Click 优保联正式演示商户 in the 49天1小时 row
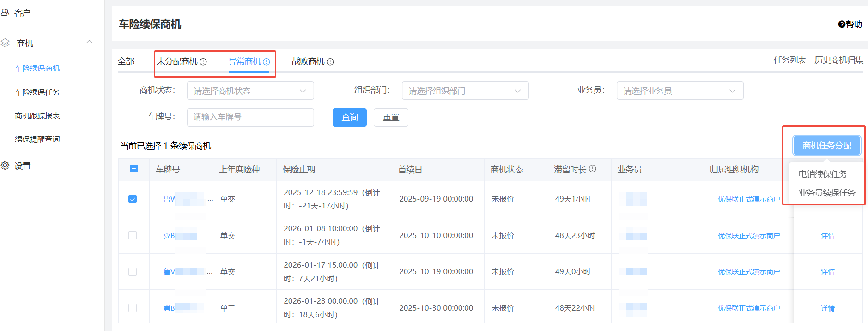The image size is (868, 331). point(749,199)
